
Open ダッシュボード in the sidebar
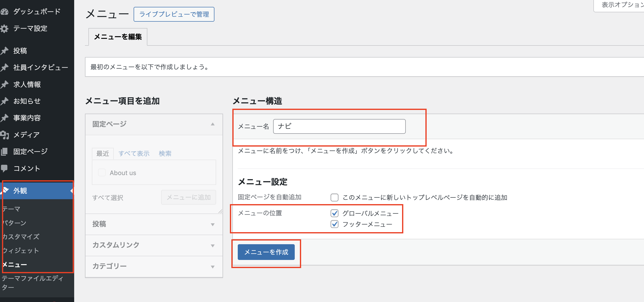(x=37, y=12)
